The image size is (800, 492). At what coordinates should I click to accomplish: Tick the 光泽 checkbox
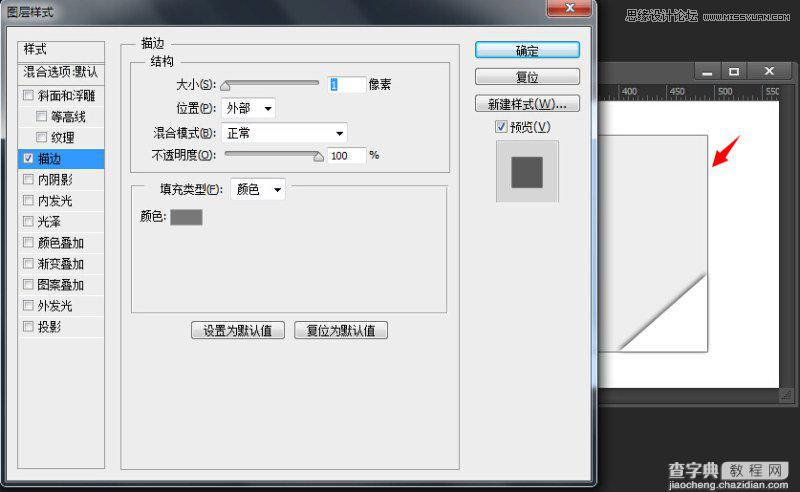29,222
